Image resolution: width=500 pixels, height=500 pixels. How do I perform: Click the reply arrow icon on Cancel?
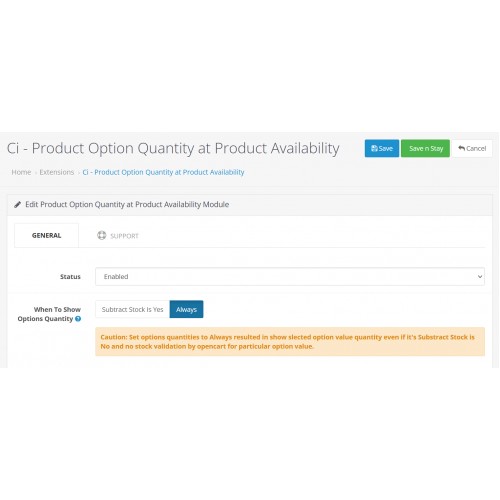461,148
